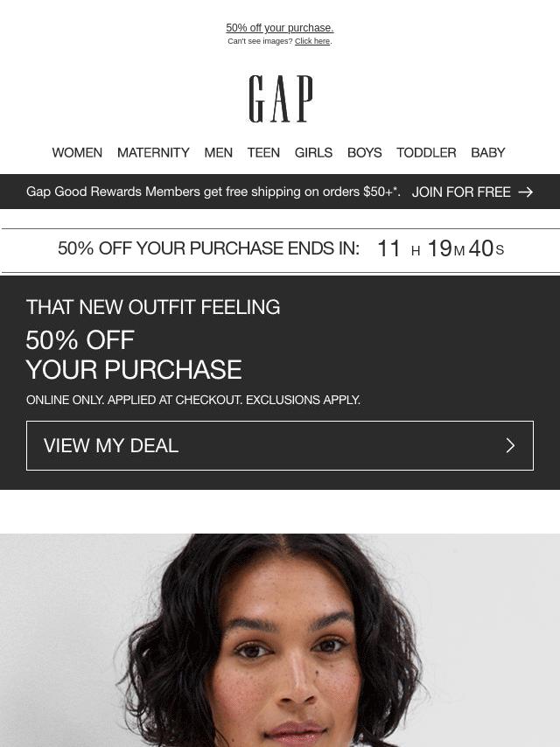Click the GAP logo
The image size is (560, 747).
click(281, 99)
